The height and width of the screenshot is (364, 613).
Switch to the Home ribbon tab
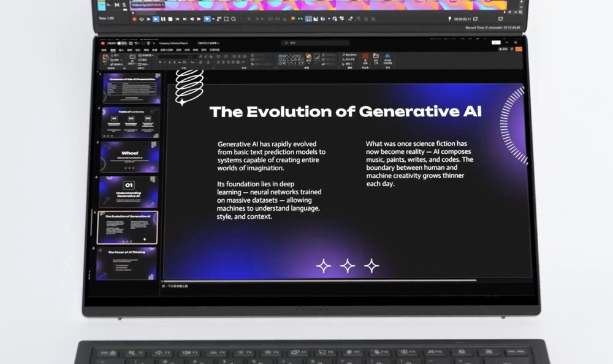(x=113, y=50)
